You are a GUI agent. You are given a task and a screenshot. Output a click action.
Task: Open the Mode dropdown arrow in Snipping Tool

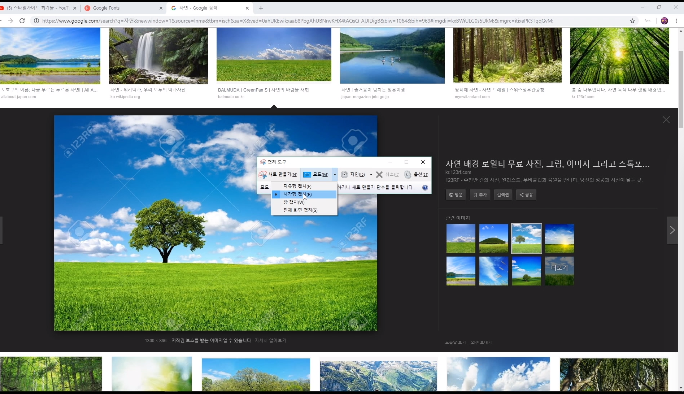pyautogui.click(x=335, y=175)
